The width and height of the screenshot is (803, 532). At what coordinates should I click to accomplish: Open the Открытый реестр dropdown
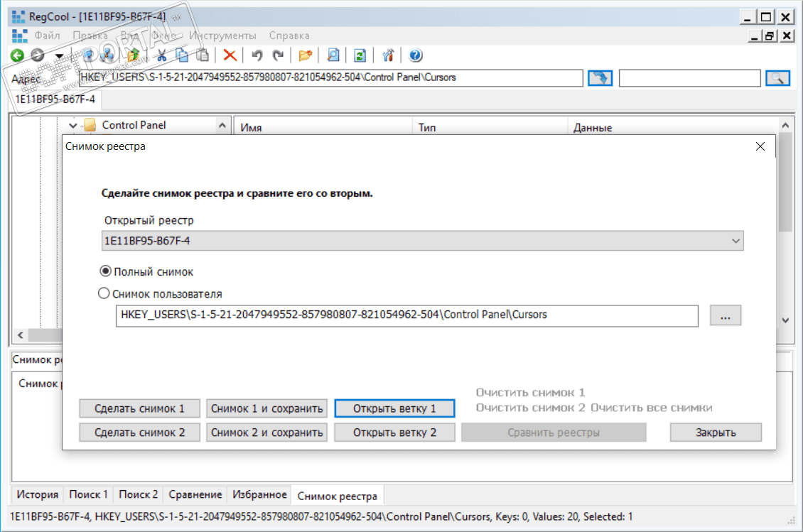tap(423, 241)
